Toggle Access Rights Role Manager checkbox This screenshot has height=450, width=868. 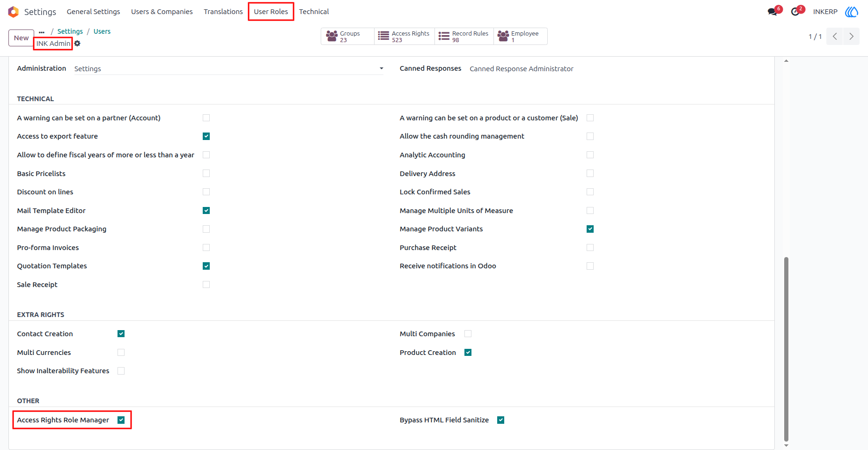click(x=121, y=420)
